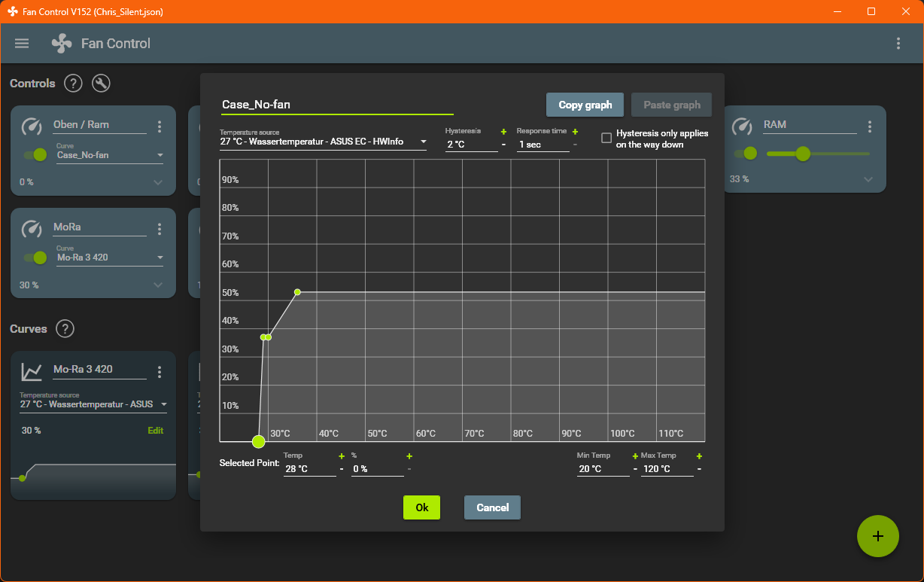The width and height of the screenshot is (924, 582).
Task: Maximize the Fan Control window
Action: coord(871,11)
